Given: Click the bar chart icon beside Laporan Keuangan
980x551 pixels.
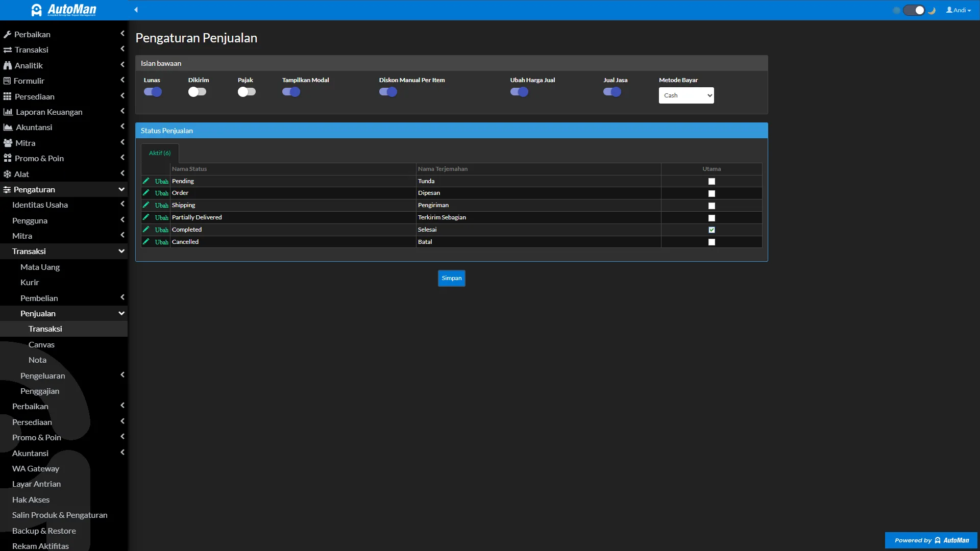Looking at the screenshot, I should (x=8, y=112).
